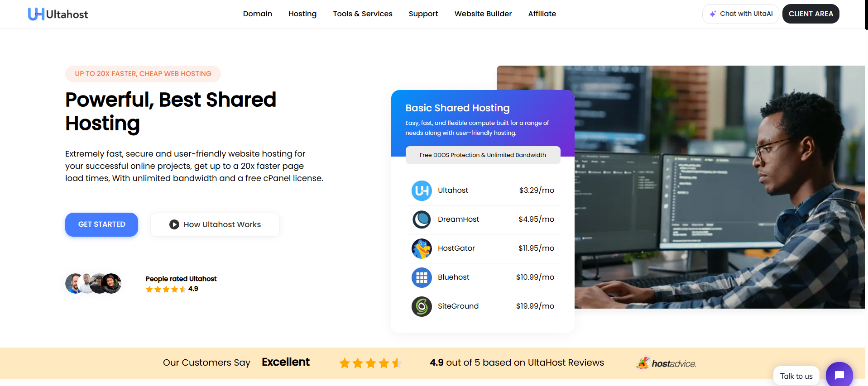Click the banner review stars next to Excellent
The width and height of the screenshot is (868, 386).
tap(370, 363)
